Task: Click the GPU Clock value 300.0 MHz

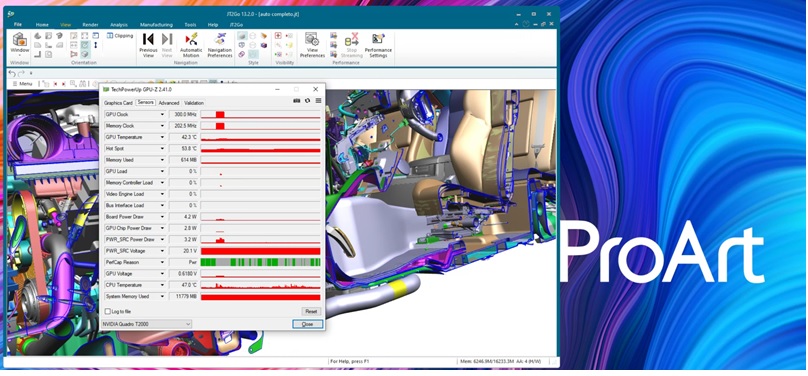Action: tap(183, 114)
